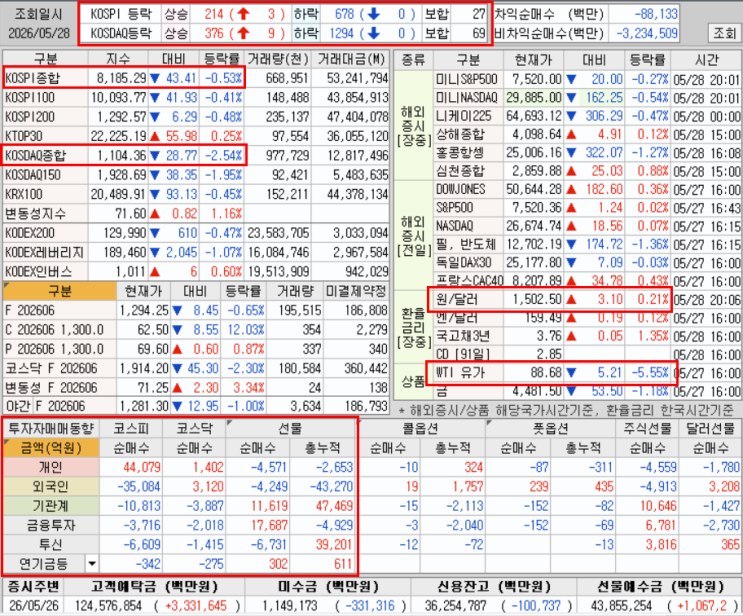Select the WTI 유가 row label
This screenshot has height=616, width=743.
[x=460, y=372]
